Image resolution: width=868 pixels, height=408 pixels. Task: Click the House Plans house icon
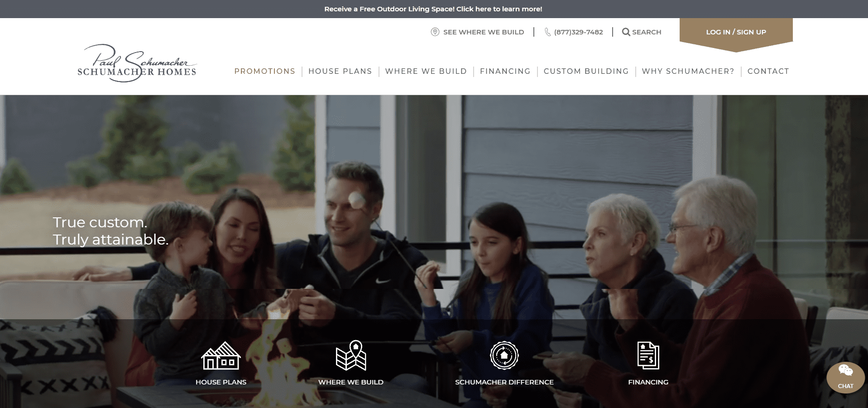click(221, 355)
